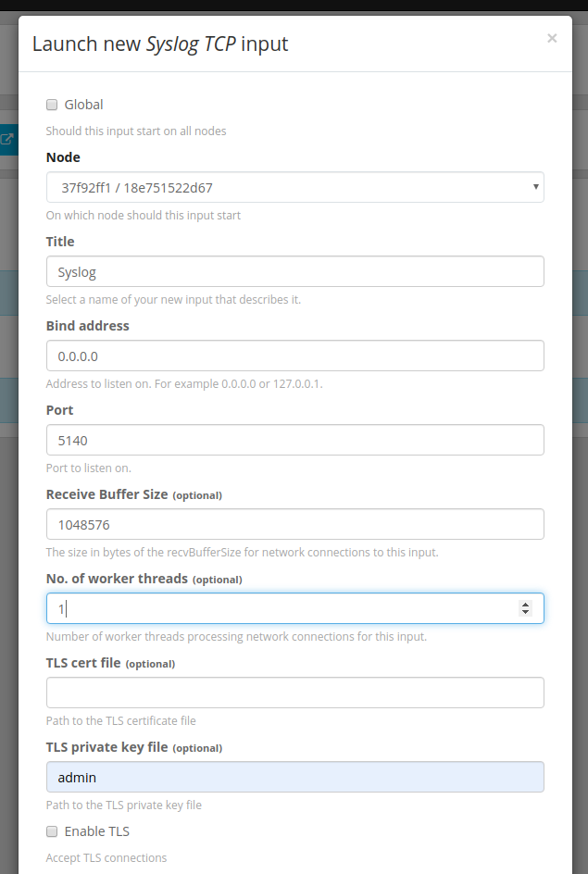
Task: Click the Enable TLS label text
Action: tap(96, 831)
